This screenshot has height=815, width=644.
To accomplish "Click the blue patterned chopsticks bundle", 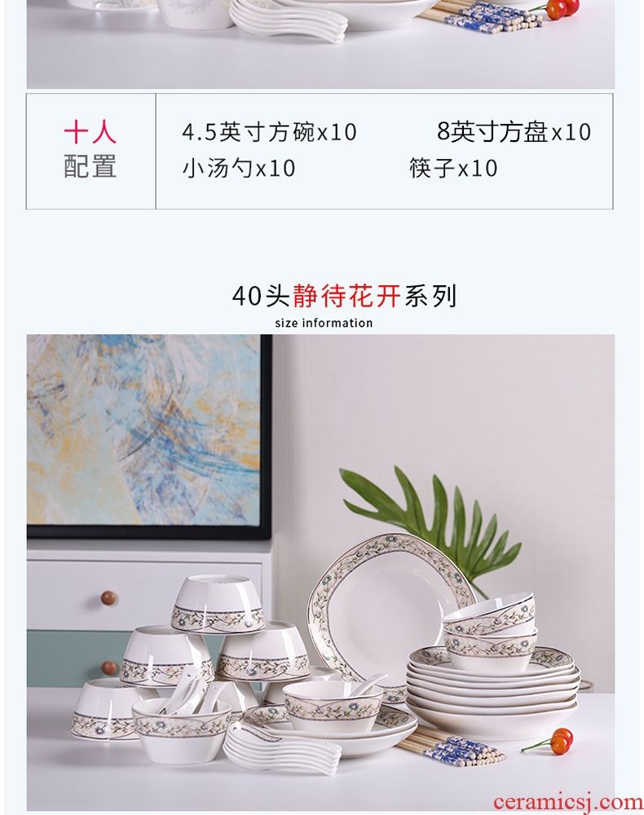I will pos(450,746).
